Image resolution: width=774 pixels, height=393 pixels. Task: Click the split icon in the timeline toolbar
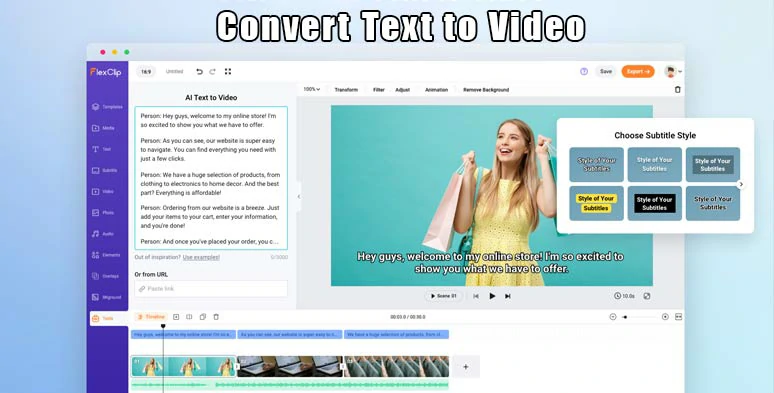click(x=189, y=317)
